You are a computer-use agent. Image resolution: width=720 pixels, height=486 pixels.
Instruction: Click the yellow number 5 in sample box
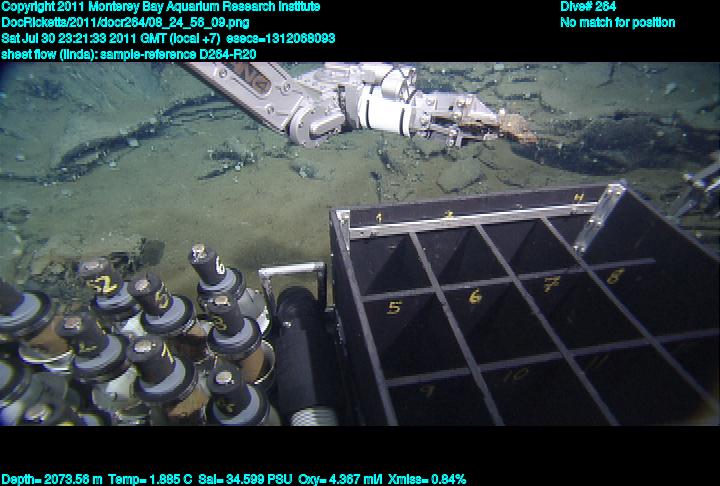tap(394, 307)
